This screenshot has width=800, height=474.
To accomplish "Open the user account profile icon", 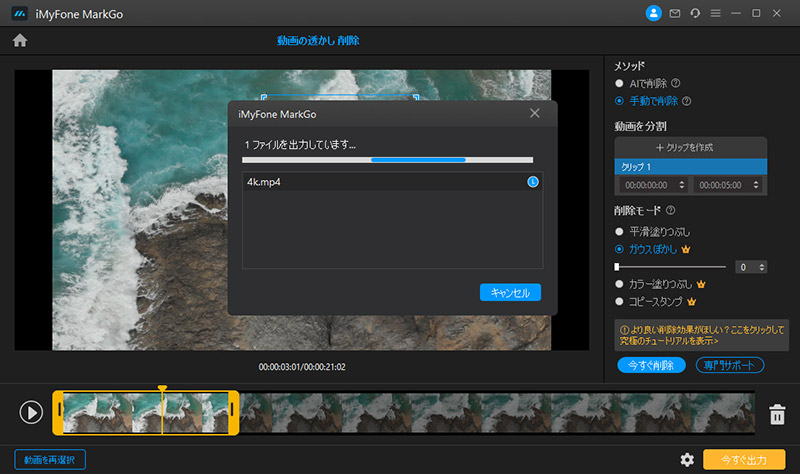I will coord(654,13).
